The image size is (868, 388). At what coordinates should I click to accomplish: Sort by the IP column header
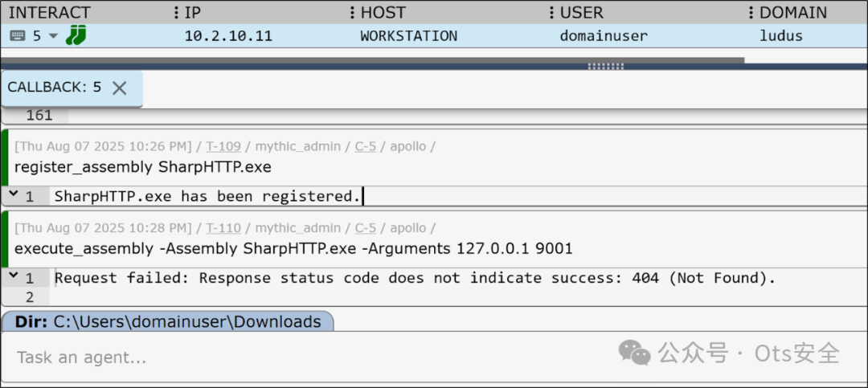coord(193,13)
